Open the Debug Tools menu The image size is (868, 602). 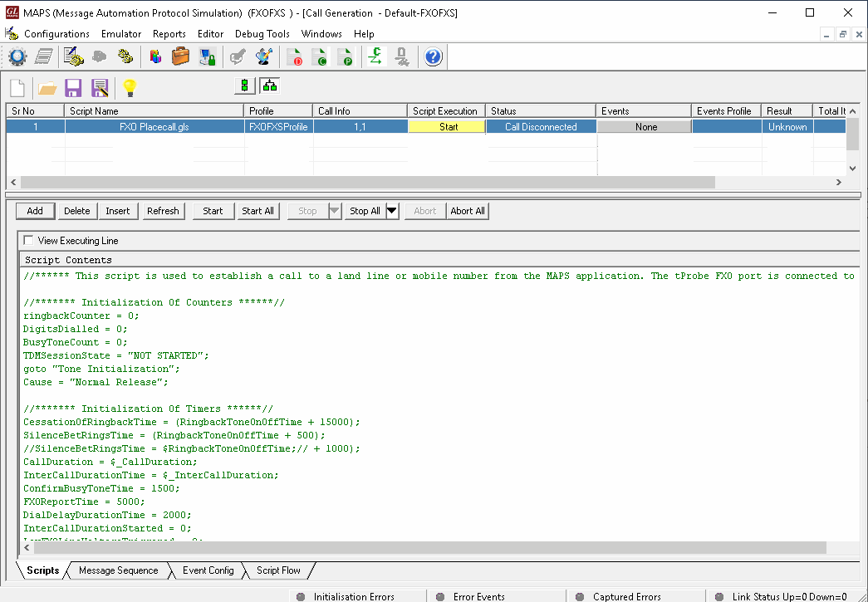(262, 34)
